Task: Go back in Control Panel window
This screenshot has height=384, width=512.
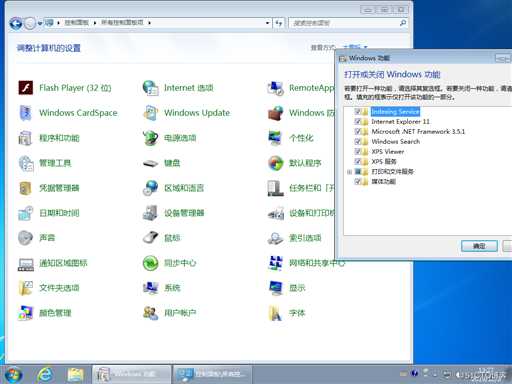Action: tap(15, 23)
